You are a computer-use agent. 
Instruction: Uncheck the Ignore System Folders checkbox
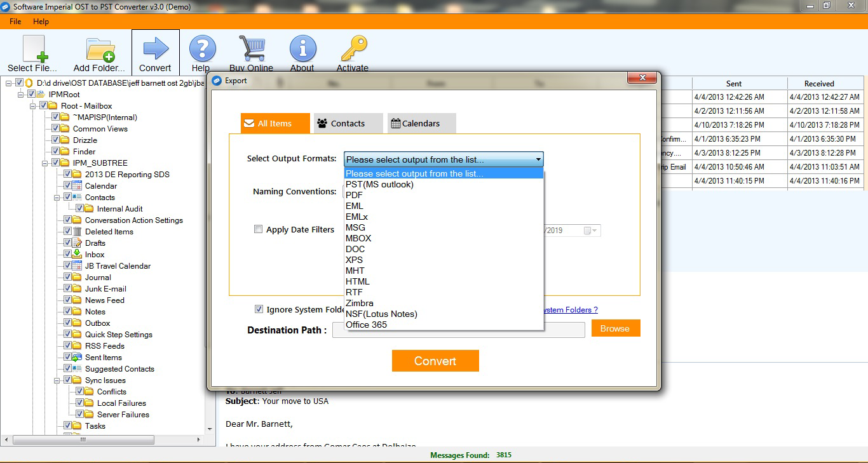pyautogui.click(x=259, y=309)
